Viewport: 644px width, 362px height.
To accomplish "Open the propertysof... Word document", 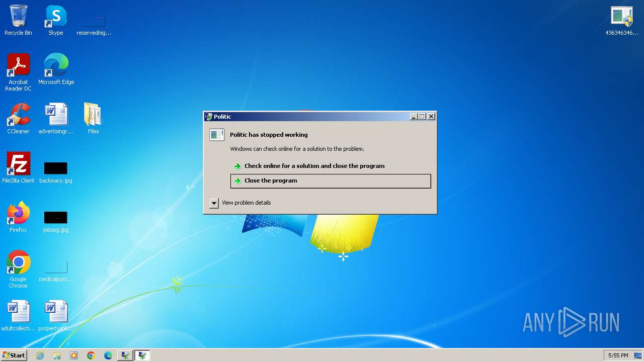I will click(56, 315).
